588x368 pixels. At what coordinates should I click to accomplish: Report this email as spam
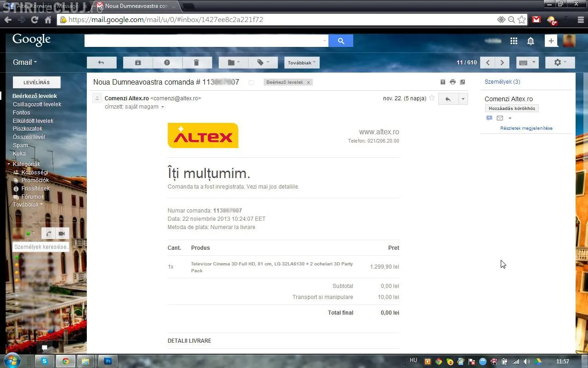(x=167, y=63)
